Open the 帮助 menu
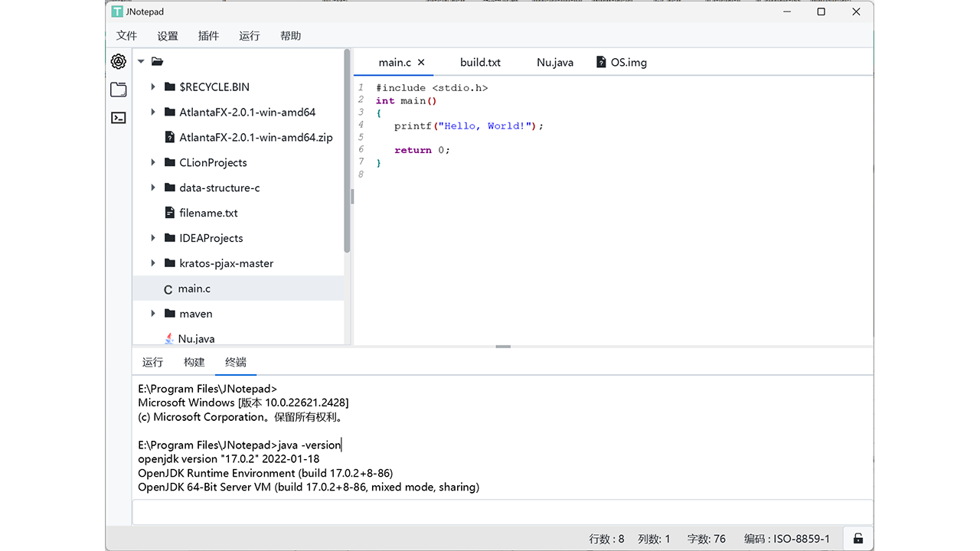980x551 pixels. (x=291, y=35)
